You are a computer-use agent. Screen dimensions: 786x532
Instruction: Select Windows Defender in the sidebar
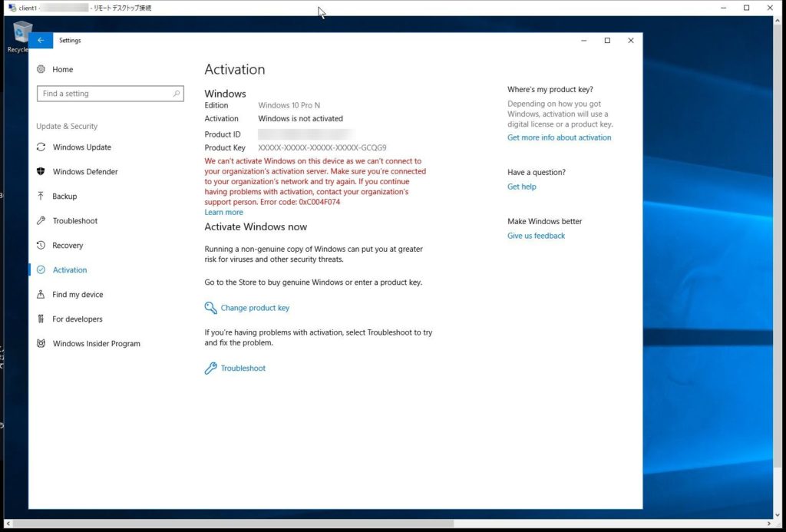(x=85, y=171)
